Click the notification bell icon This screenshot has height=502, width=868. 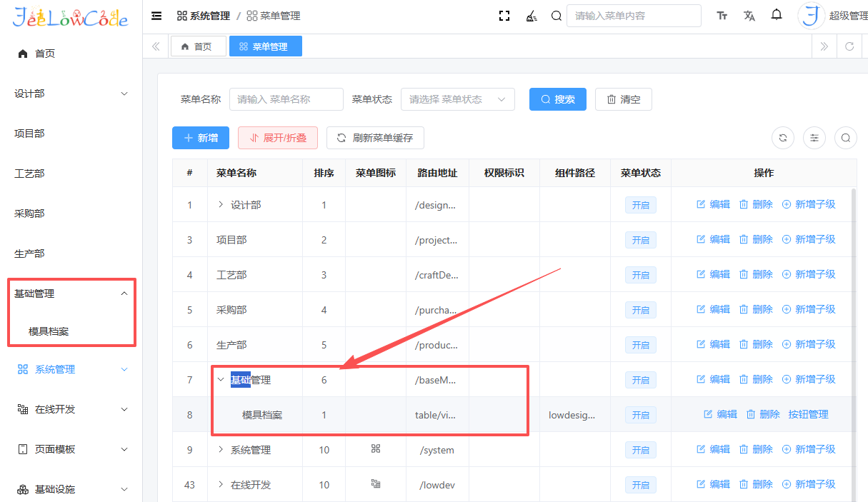tap(777, 16)
